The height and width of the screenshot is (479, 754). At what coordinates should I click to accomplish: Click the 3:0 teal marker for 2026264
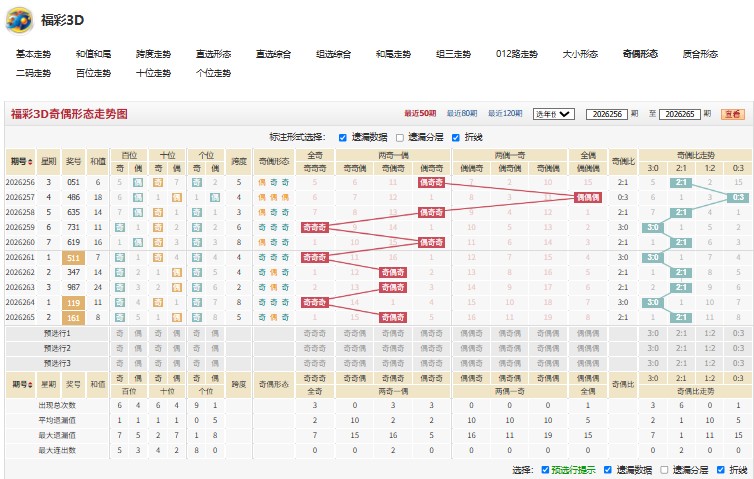[653, 303]
